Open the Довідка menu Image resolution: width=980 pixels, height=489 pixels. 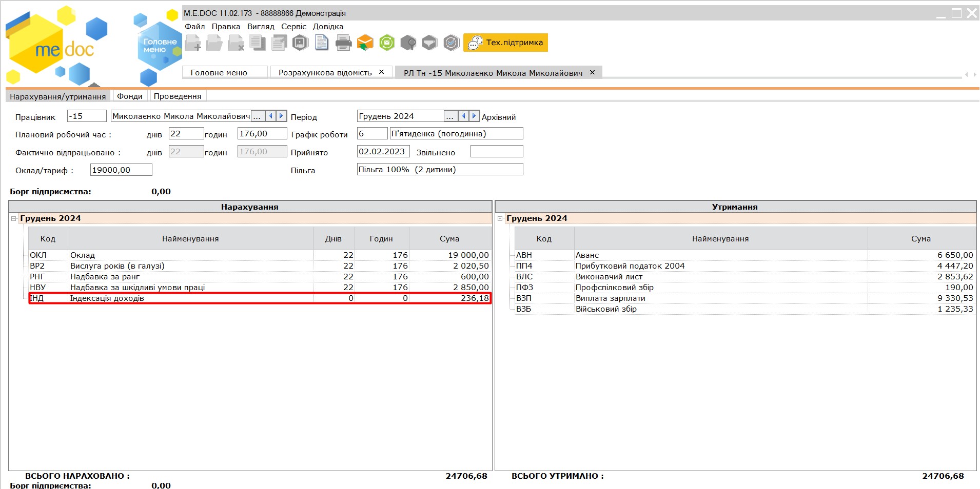click(328, 27)
